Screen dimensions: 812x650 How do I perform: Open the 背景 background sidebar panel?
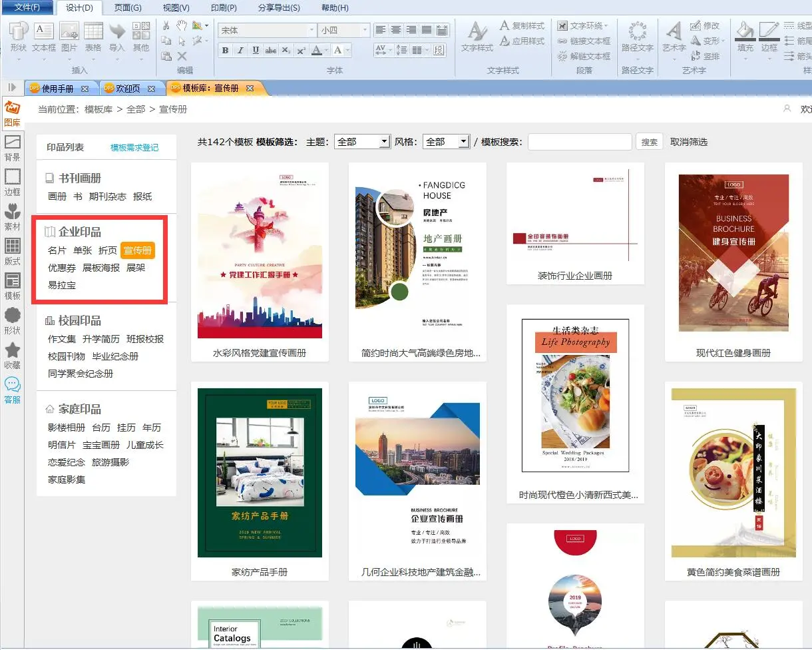(x=12, y=148)
